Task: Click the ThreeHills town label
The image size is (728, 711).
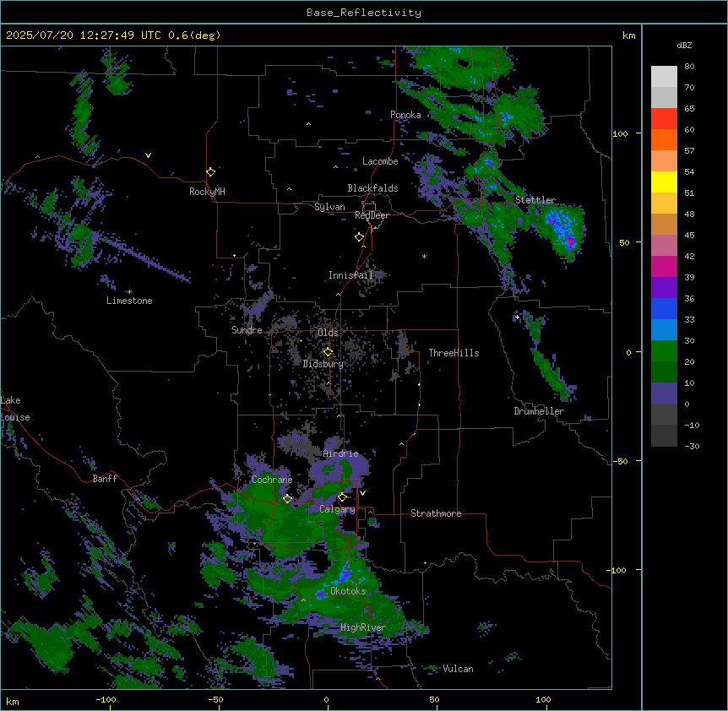Action: point(454,353)
